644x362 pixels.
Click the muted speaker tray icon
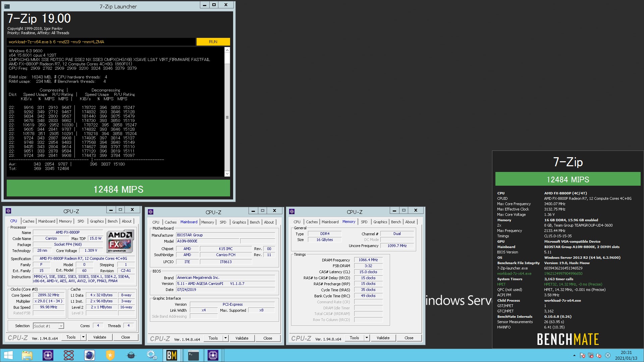coord(599,356)
